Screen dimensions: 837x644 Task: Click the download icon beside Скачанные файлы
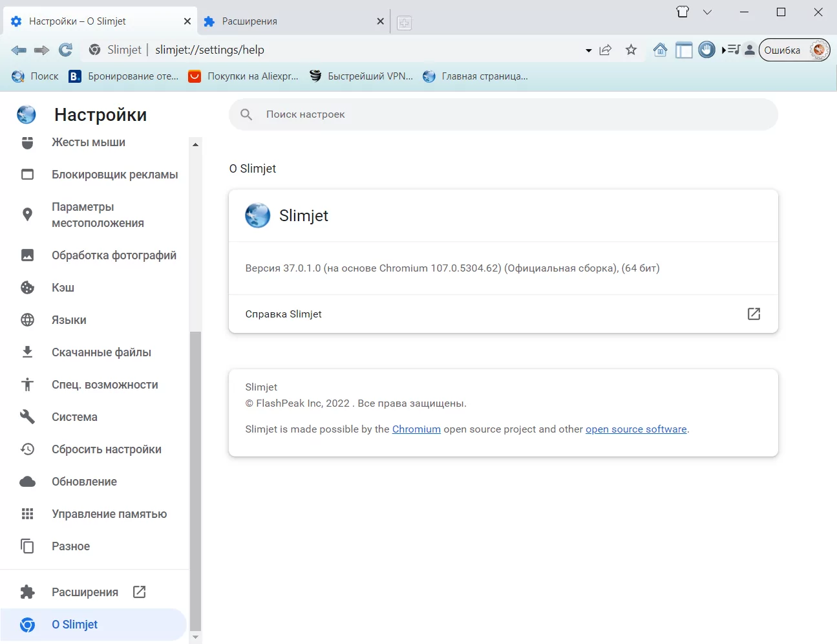point(27,352)
